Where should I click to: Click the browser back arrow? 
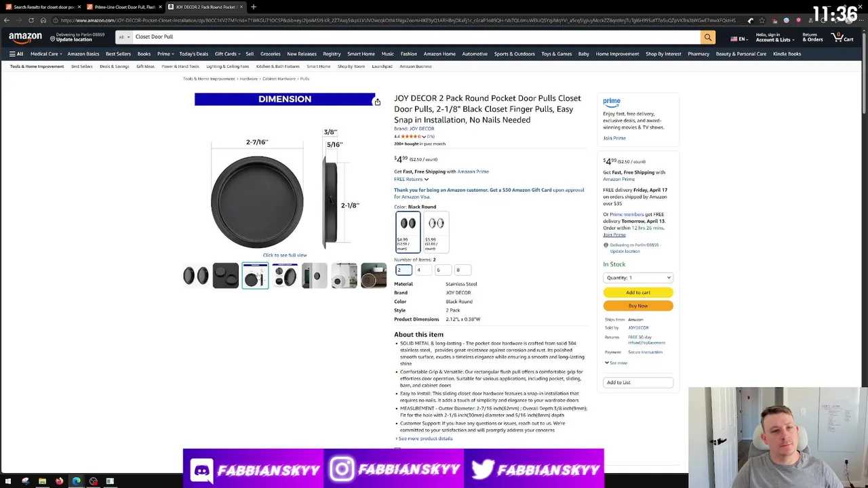tap(7, 20)
